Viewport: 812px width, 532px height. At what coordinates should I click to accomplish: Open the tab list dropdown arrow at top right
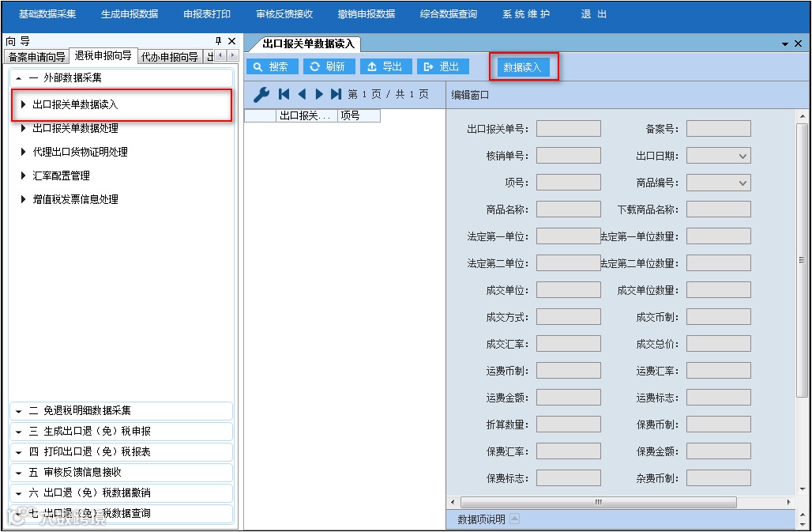[x=785, y=44]
